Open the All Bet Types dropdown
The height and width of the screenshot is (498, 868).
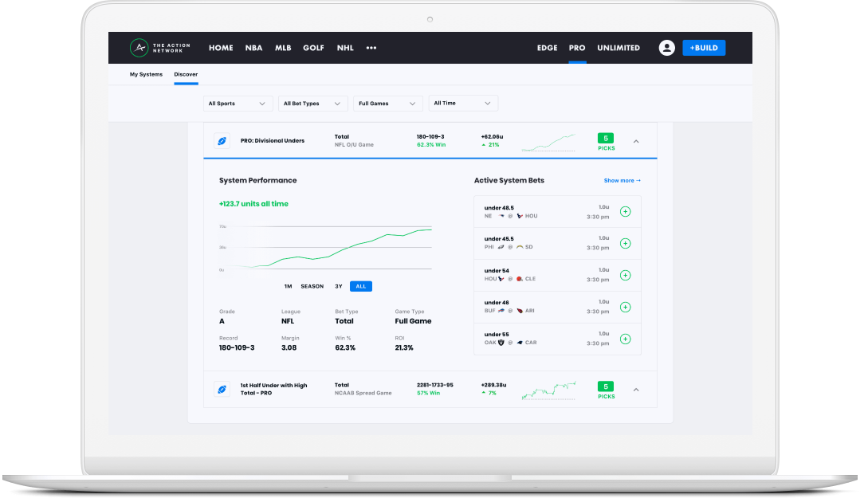coord(312,103)
